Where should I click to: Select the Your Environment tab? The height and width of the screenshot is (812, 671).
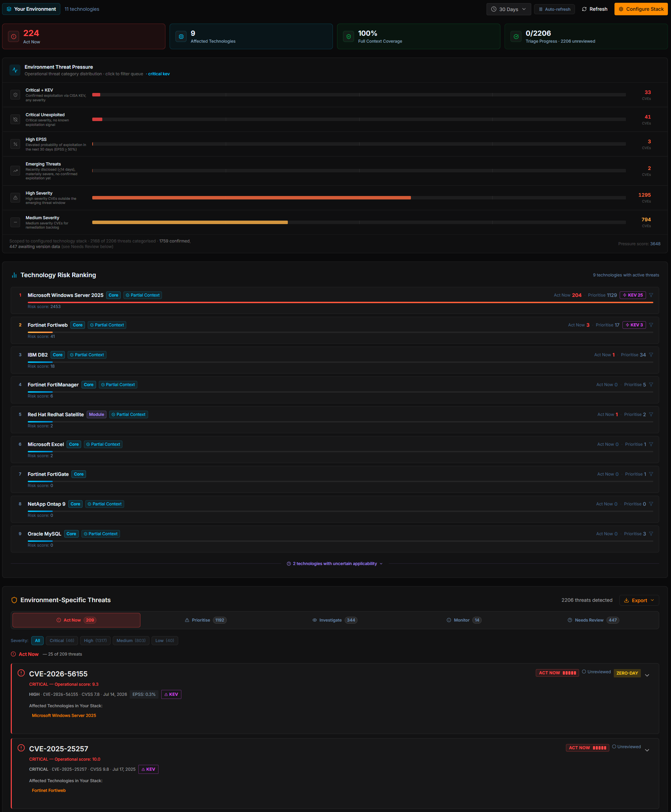click(31, 9)
